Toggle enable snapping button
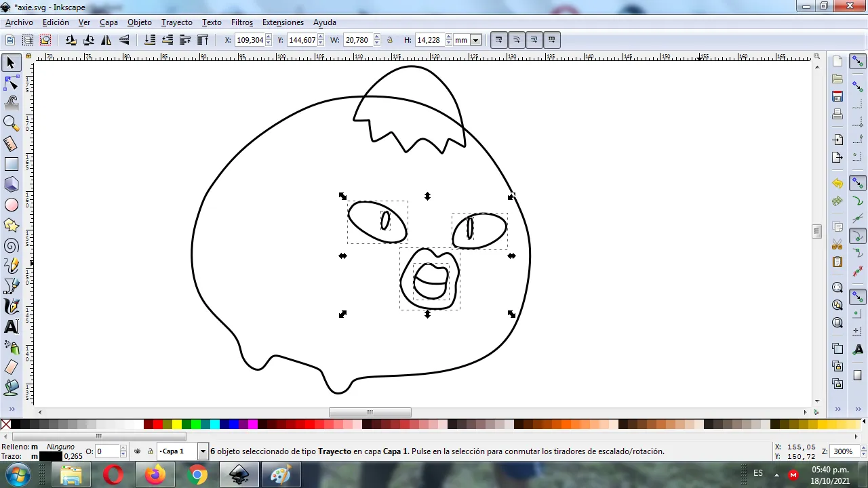The image size is (868, 488). (858, 61)
